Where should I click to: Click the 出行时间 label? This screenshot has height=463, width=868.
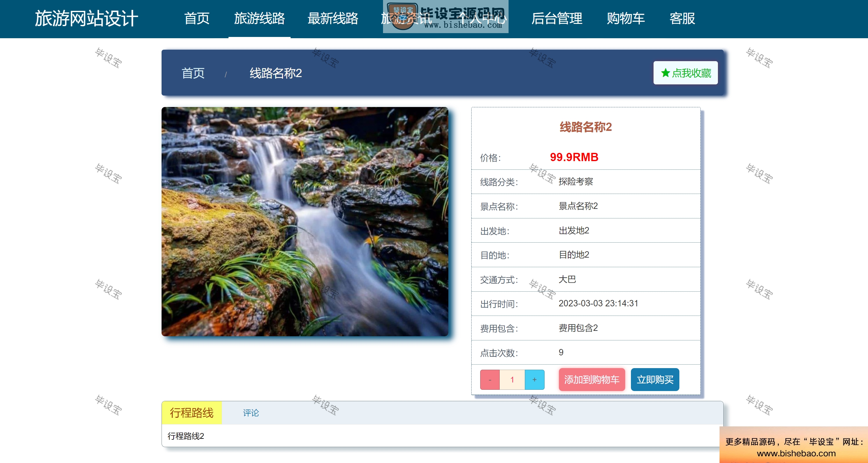[x=499, y=304]
